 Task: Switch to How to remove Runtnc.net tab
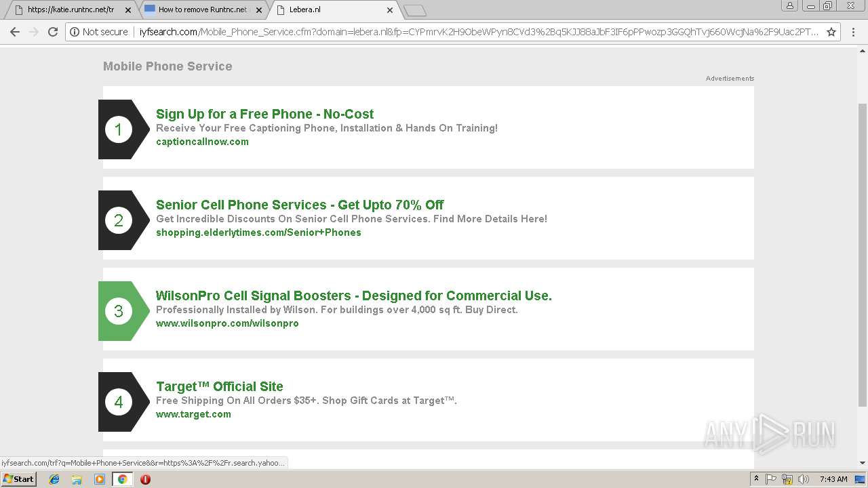pyautogui.click(x=203, y=10)
